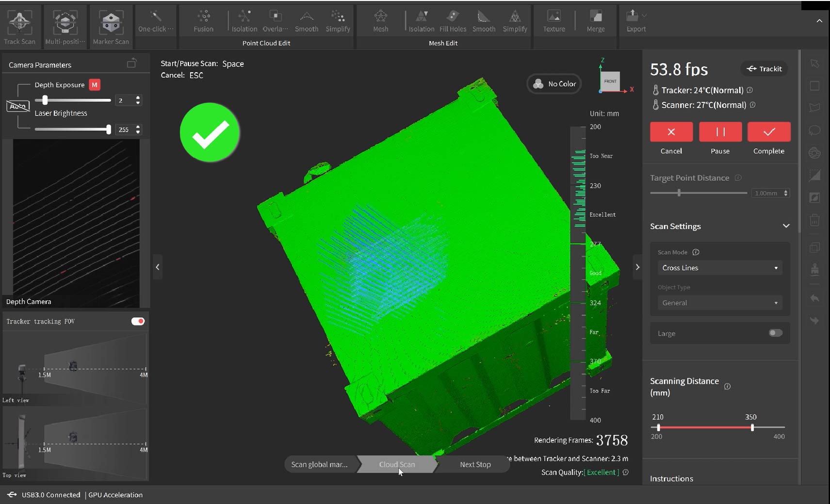The image size is (830, 504).
Task: Click Isolation in Mesh Edit
Action: click(x=421, y=21)
